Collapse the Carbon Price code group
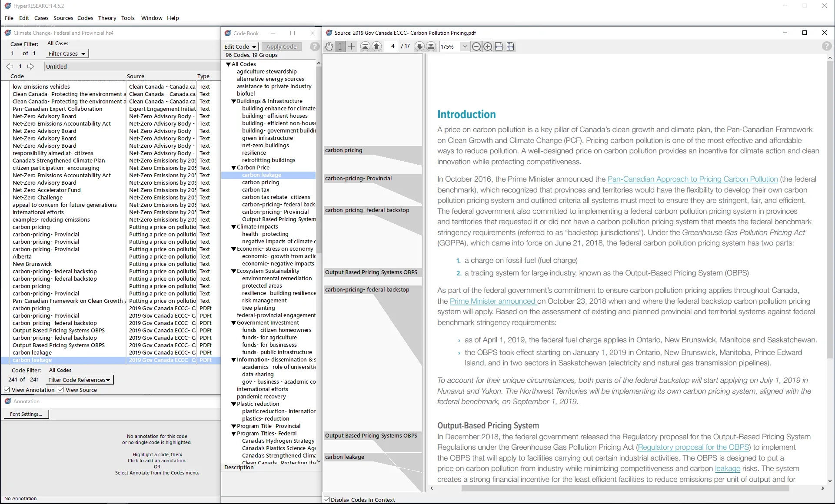835x504 pixels. click(234, 167)
